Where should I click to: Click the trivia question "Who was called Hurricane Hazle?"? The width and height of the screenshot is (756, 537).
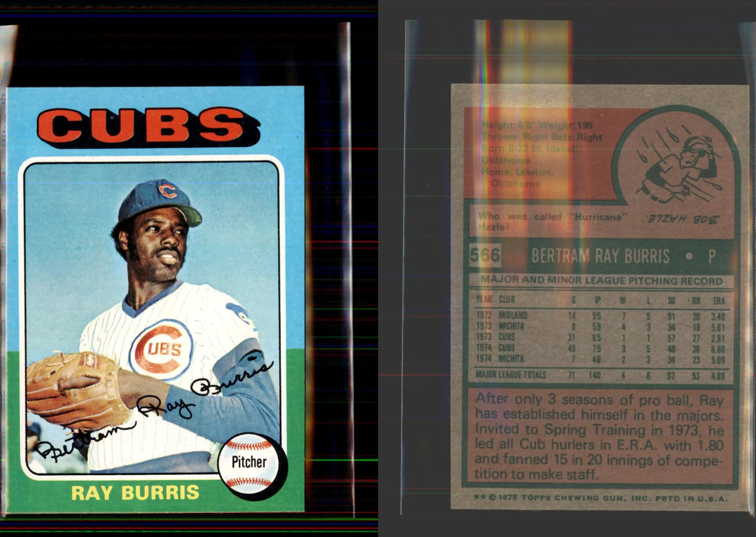pyautogui.click(x=552, y=222)
